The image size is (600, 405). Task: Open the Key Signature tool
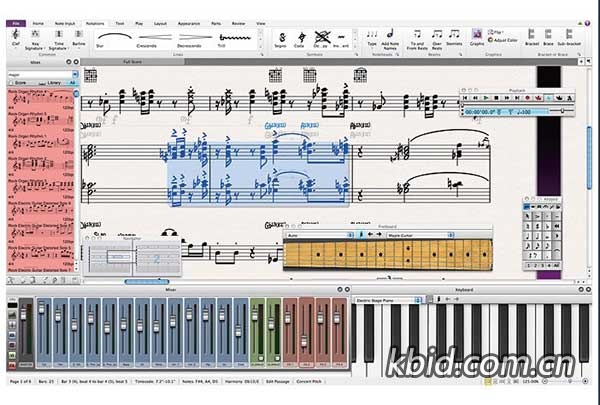pyautogui.click(x=36, y=40)
